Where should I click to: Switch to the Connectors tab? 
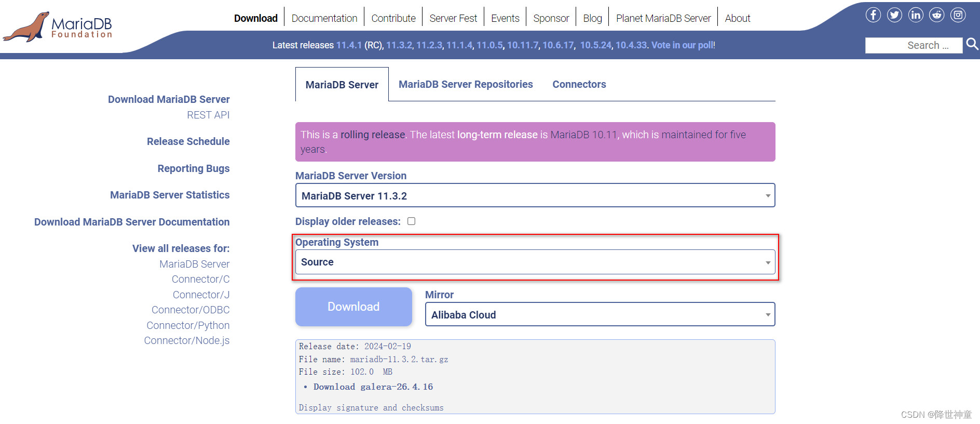(579, 84)
